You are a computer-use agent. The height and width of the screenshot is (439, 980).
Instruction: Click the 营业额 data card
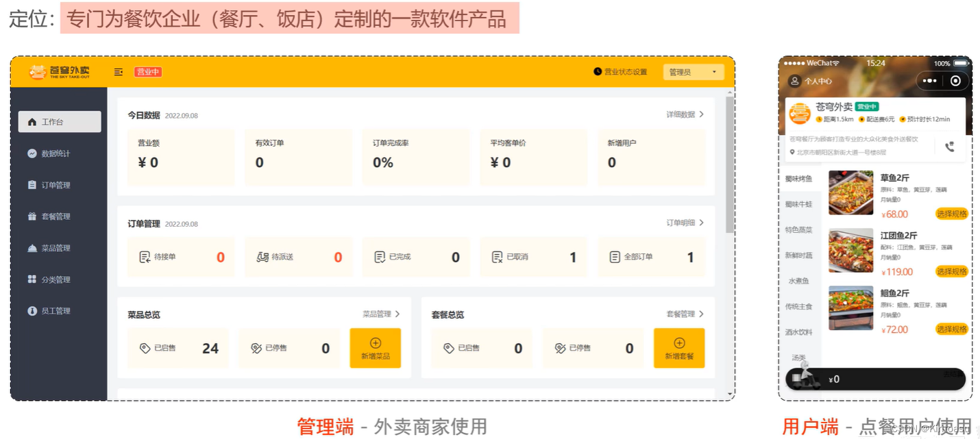point(181,157)
